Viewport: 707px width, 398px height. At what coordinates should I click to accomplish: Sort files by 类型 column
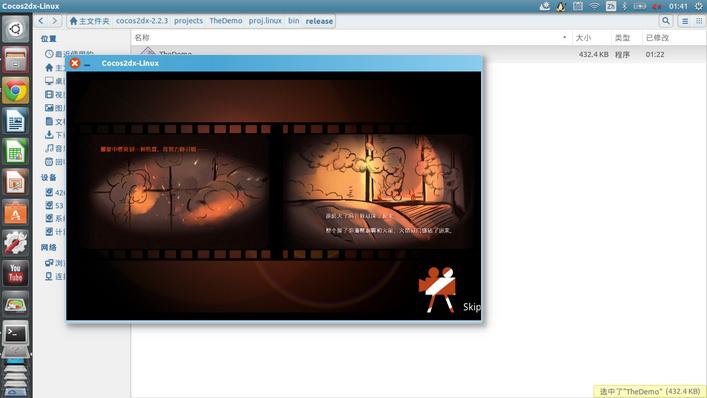pyautogui.click(x=627, y=38)
